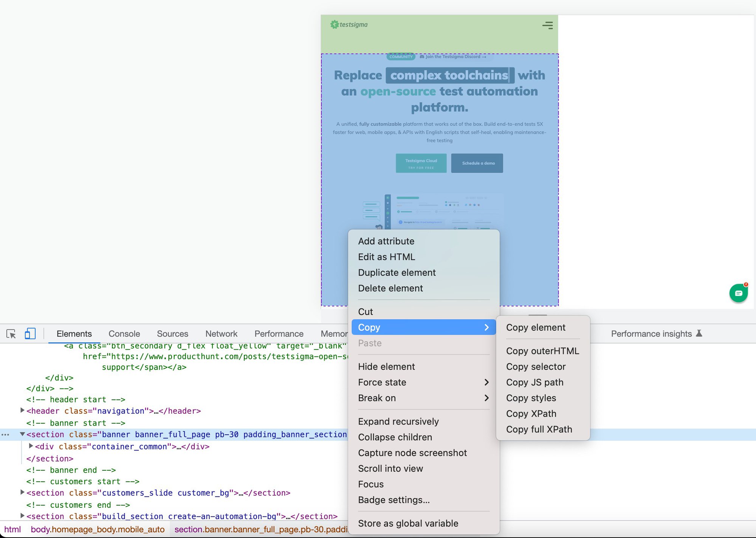756x538 pixels.
Task: Open the Network tab
Action: (222, 334)
